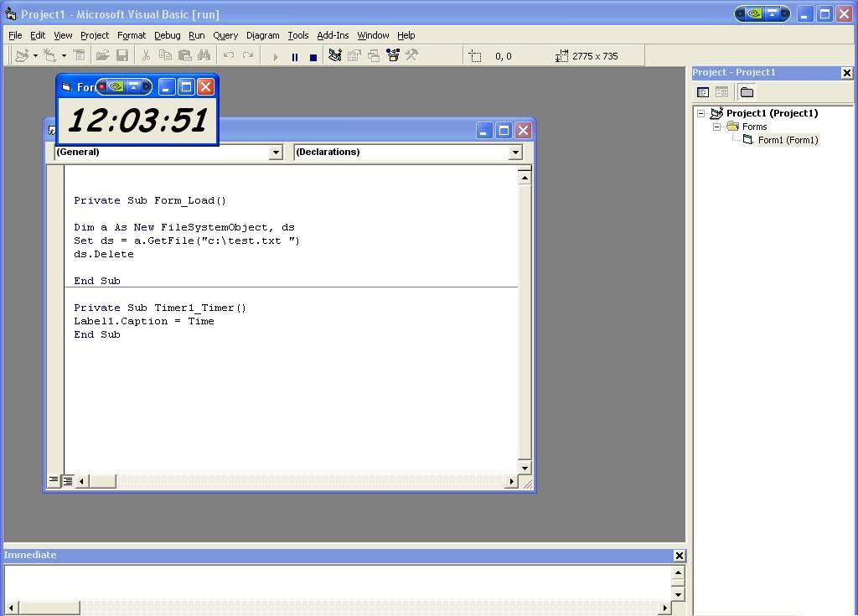
Task: Open the Run menu
Action: click(x=196, y=35)
